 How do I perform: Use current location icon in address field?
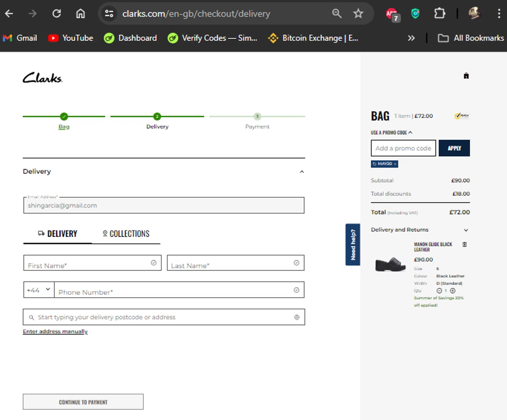tap(297, 317)
